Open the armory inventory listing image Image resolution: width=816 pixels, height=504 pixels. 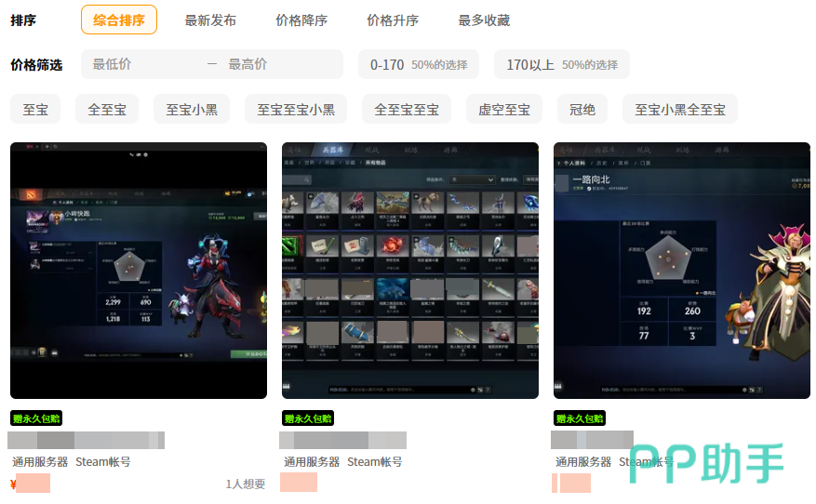click(410, 271)
